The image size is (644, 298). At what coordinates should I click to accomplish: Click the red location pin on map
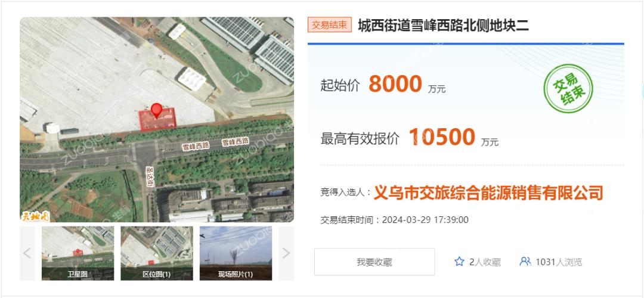click(x=156, y=111)
